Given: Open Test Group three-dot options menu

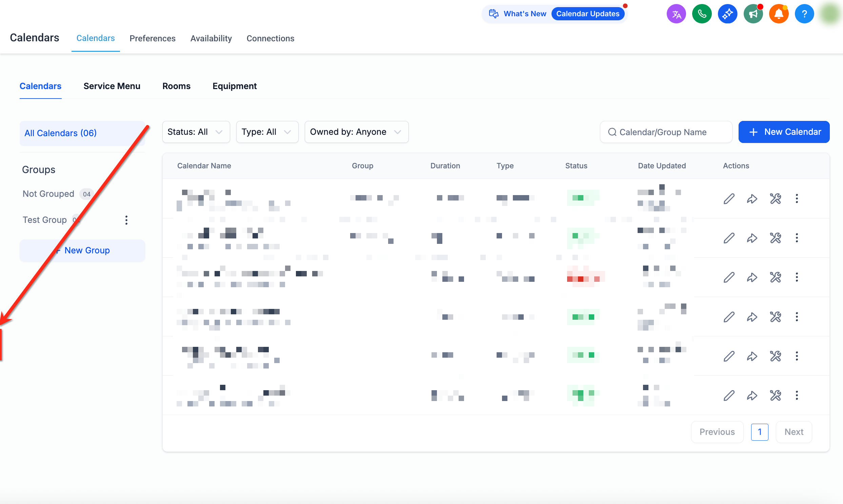Looking at the screenshot, I should click(126, 220).
